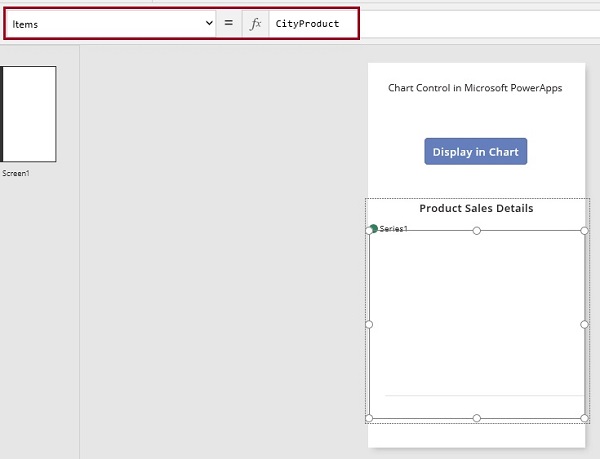Click the top-center resize handle of chart

click(x=476, y=231)
